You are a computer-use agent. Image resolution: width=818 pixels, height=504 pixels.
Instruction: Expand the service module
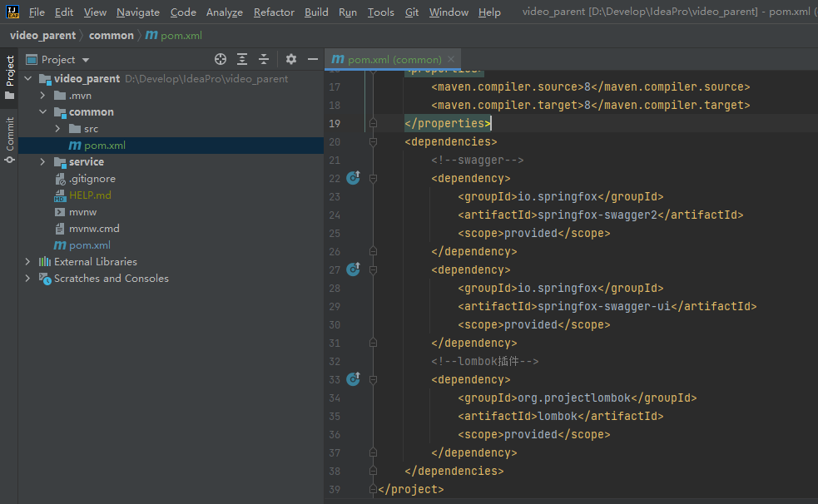coord(42,162)
